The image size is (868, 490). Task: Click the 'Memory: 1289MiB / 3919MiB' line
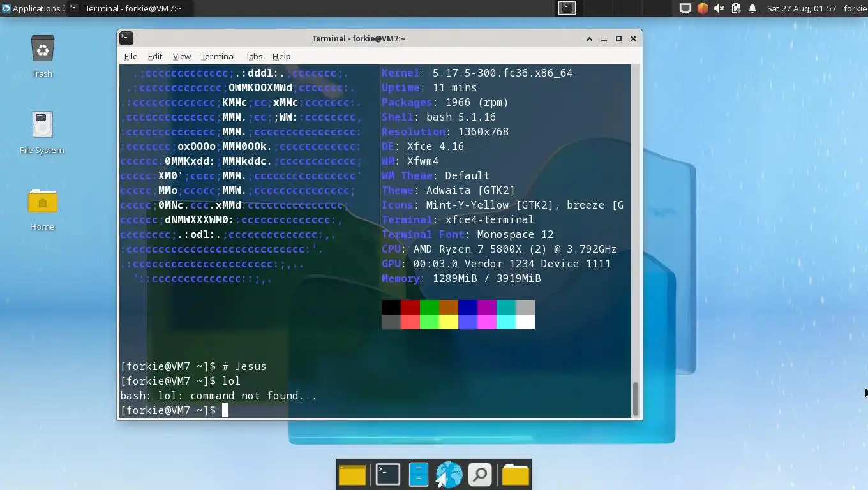point(461,278)
